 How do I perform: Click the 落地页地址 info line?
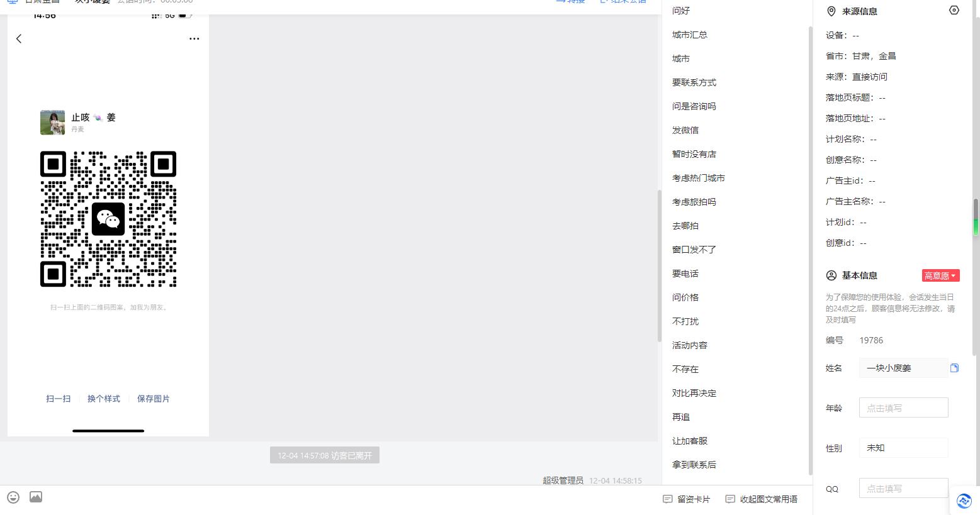tap(855, 118)
